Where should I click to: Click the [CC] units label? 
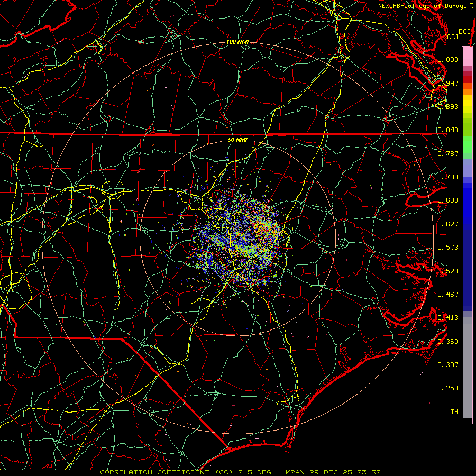point(451,36)
